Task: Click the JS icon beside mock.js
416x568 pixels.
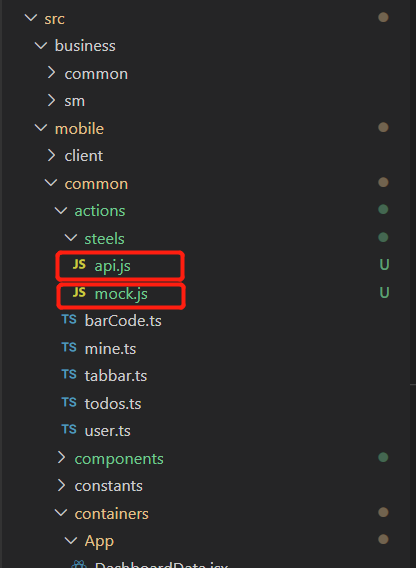Action: coord(79,292)
